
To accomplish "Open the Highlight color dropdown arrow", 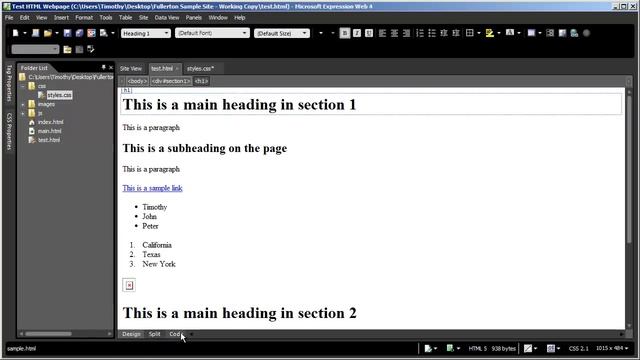I will pos(499,33).
